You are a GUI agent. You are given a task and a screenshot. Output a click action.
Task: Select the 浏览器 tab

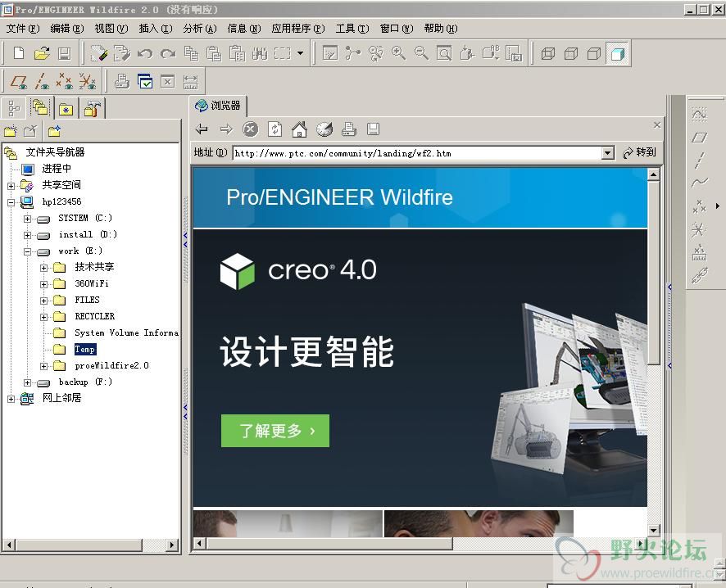(219, 106)
